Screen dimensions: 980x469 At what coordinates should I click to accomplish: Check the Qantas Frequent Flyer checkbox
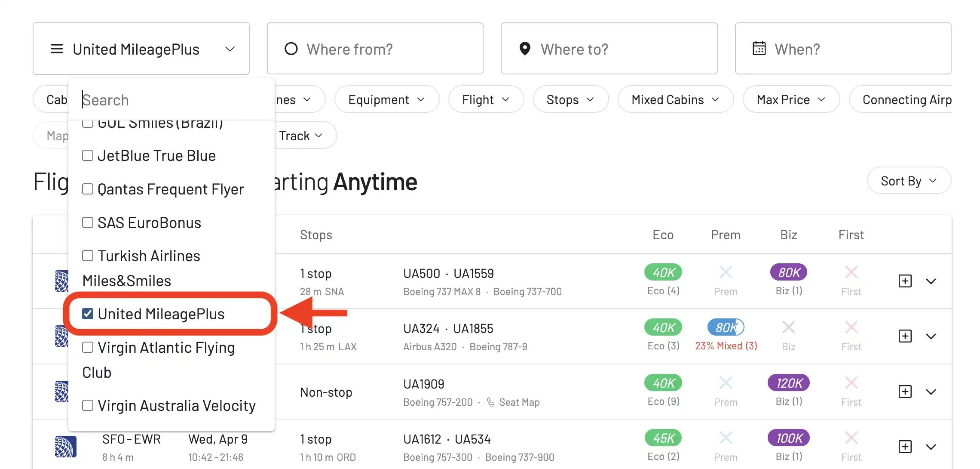[88, 189]
